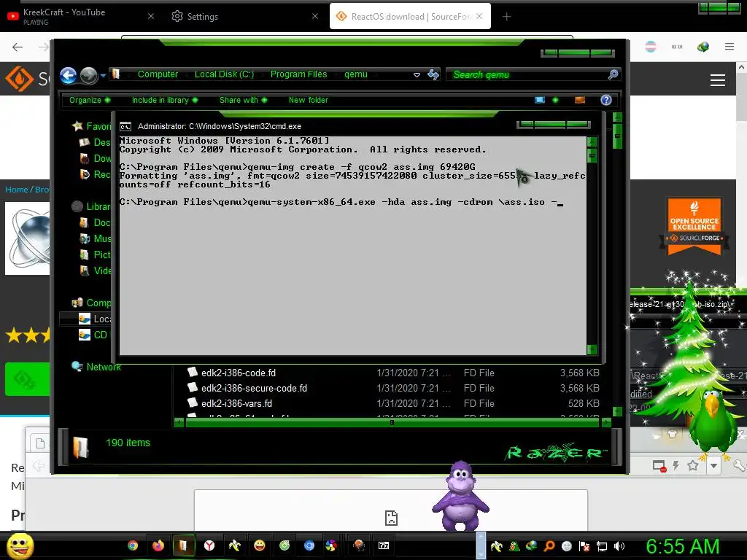
Task: Click the search magnifier icon in Explorer
Action: pyautogui.click(x=613, y=74)
